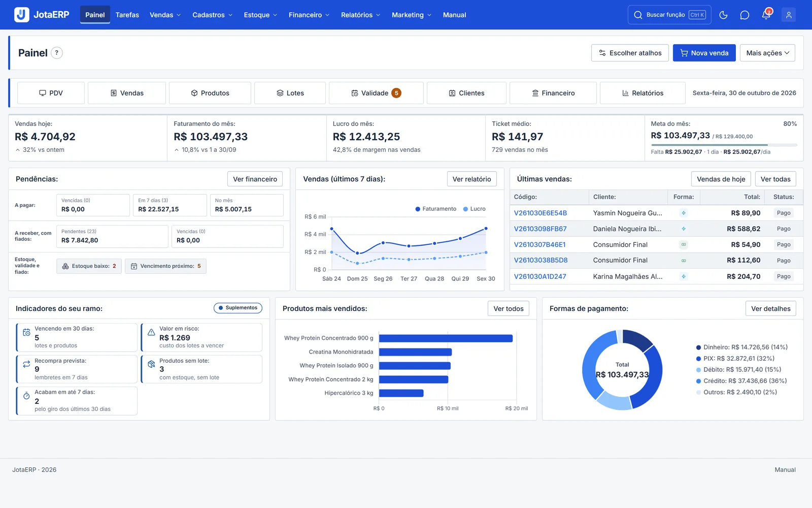Select the Painel tab
The width and height of the screenshot is (812, 508).
(95, 15)
